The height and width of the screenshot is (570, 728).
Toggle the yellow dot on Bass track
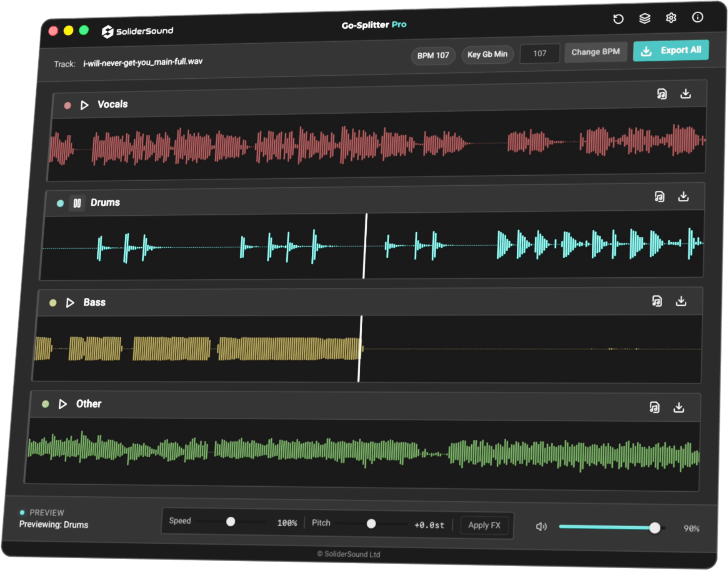tap(53, 303)
